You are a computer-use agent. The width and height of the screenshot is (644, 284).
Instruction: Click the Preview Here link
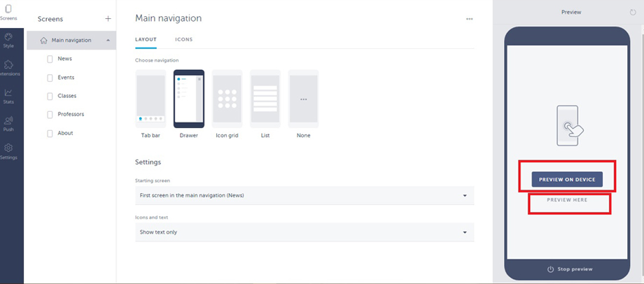tap(567, 200)
